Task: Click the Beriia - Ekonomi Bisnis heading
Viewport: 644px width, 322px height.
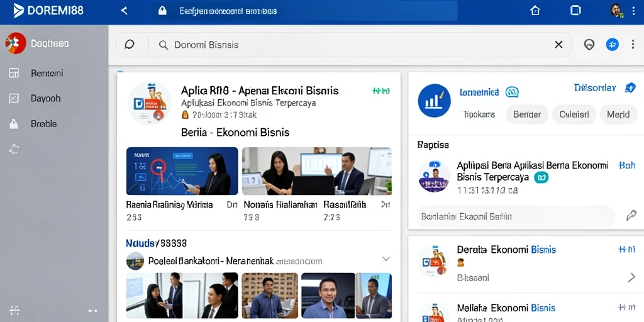Action: tap(235, 132)
